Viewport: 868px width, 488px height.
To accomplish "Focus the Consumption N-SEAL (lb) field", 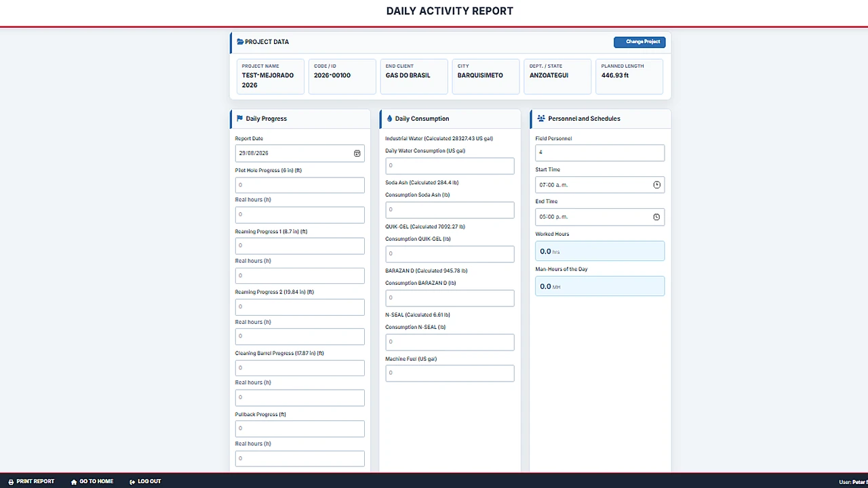I will coord(450,342).
